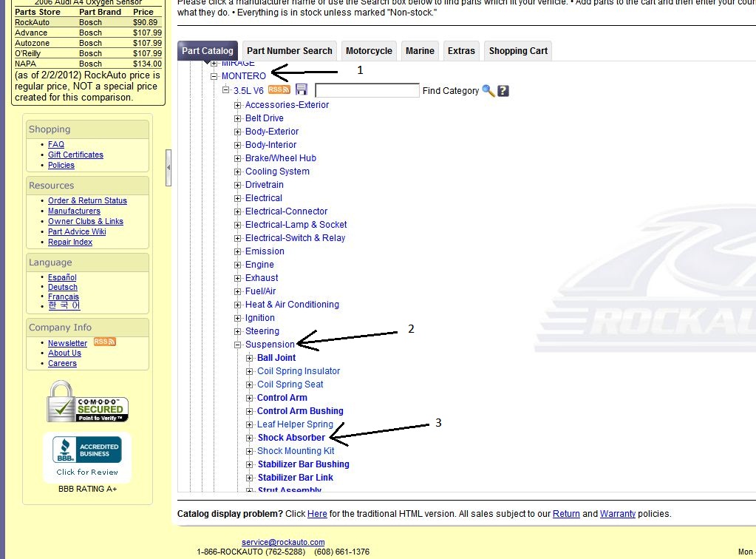The width and height of the screenshot is (756, 559).
Task: Expand the Shock Absorber subcategory
Action: 249,438
